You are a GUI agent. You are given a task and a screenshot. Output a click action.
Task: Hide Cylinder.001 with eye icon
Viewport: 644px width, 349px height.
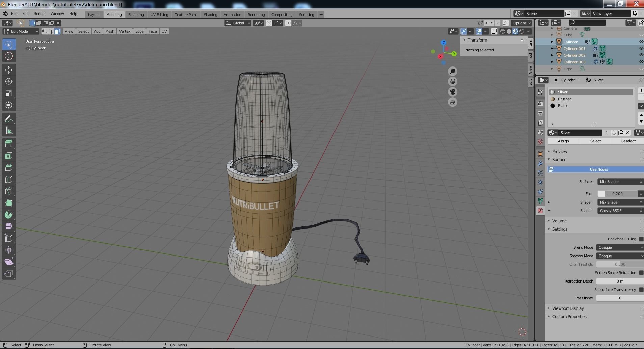[x=641, y=49]
